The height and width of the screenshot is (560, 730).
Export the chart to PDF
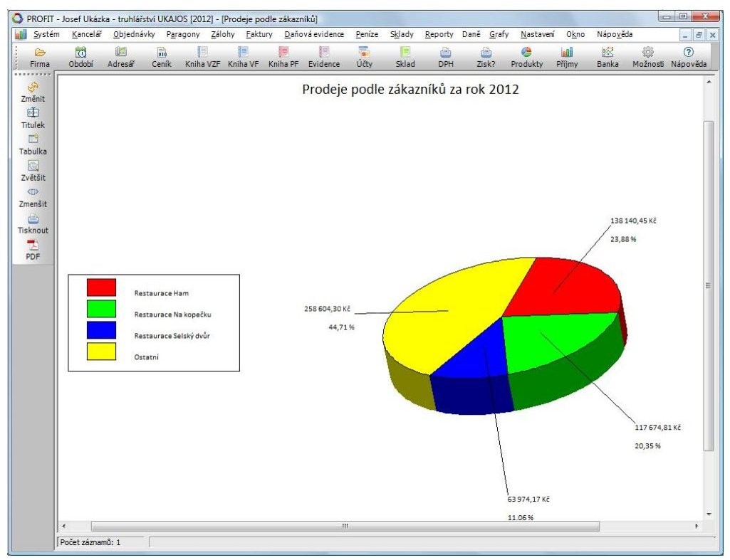tap(33, 250)
